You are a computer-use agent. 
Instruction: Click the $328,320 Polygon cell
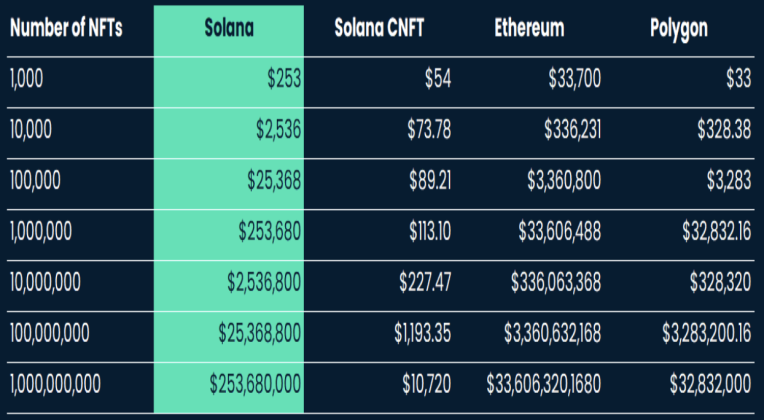pyautogui.click(x=721, y=283)
